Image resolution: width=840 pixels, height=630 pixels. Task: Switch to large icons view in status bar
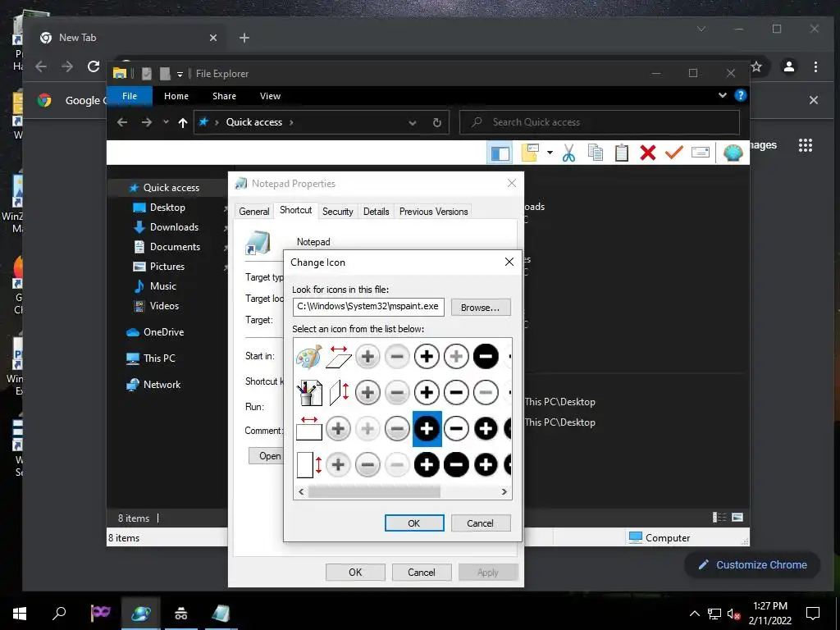click(737, 517)
